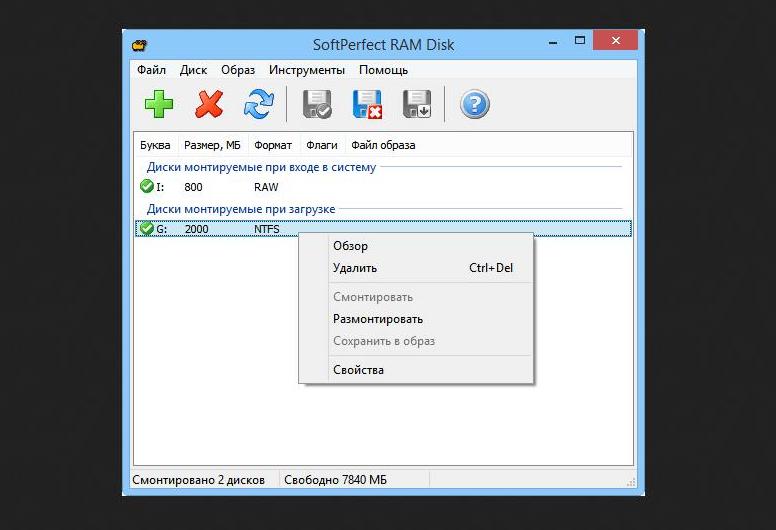Screen dimensions: 776x530
Task: Click the green plus Add Disk icon
Action: tap(159, 104)
